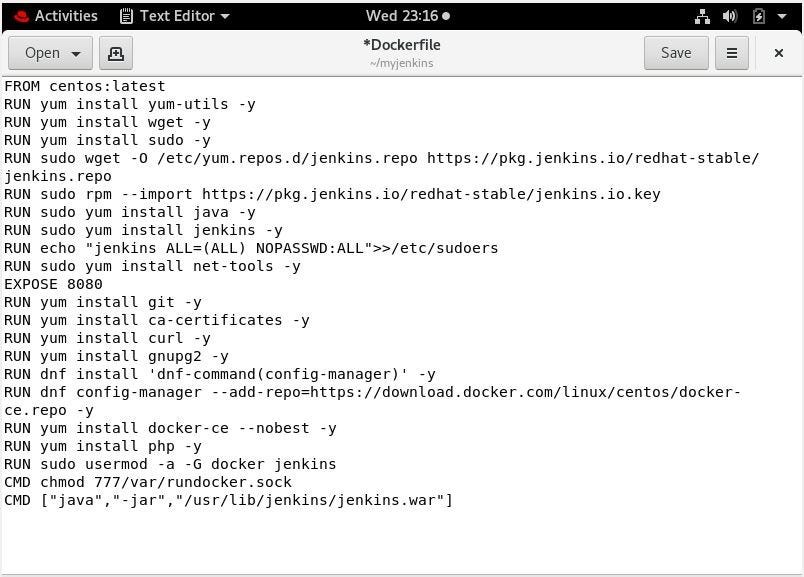Click the horizontal scrollbar at the bottom
The width and height of the screenshot is (804, 577).
click(400, 571)
